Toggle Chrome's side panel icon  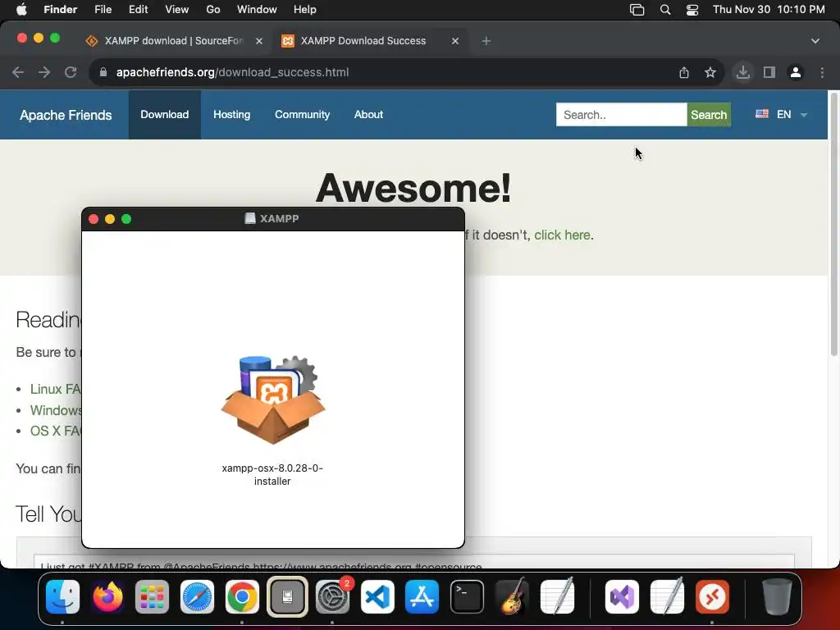point(769,72)
